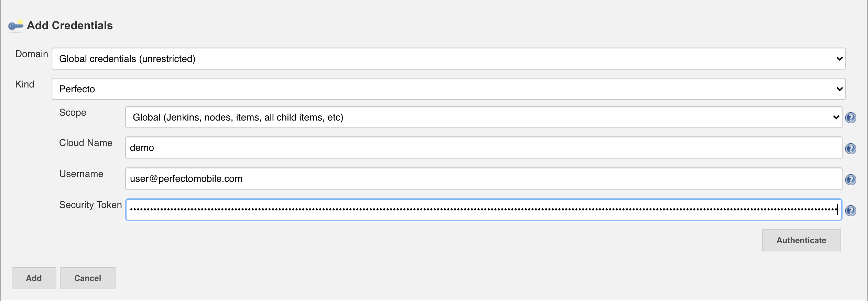Click the Cloud Name label
Viewport: 868px width, 301px height.
click(x=86, y=143)
